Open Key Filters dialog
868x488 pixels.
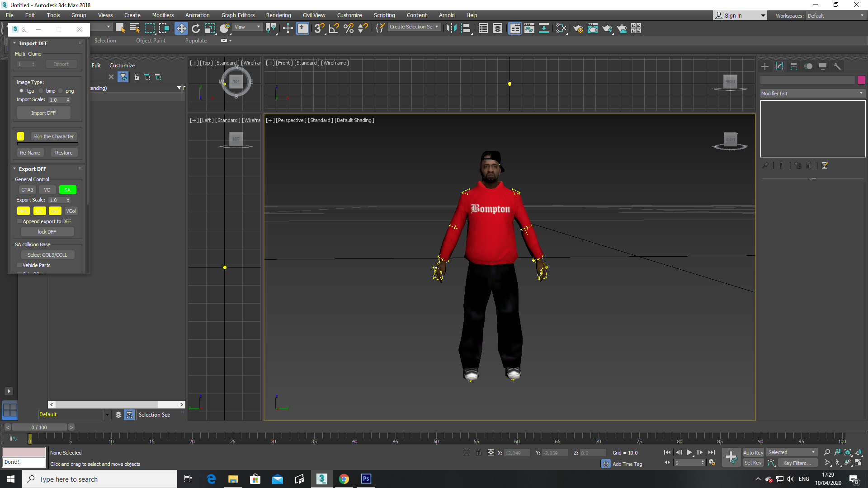tap(797, 463)
